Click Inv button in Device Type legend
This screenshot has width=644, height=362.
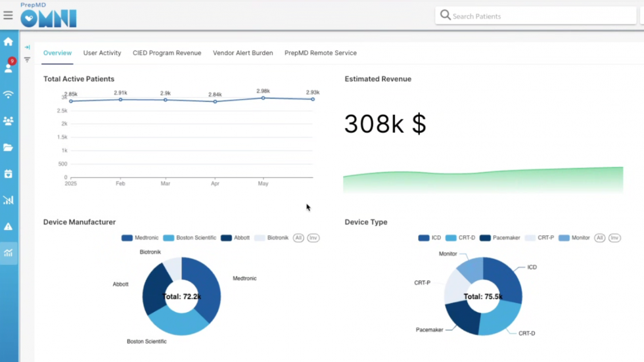tap(614, 238)
